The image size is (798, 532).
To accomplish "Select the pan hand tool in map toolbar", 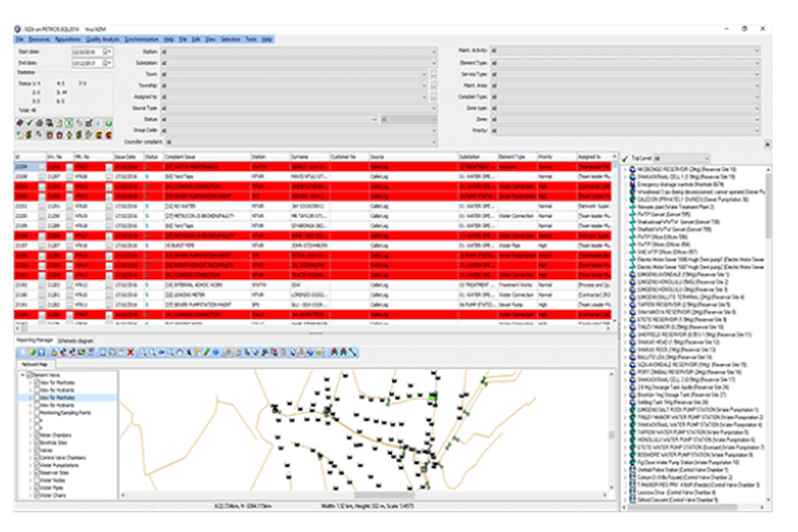I will point(179,352).
